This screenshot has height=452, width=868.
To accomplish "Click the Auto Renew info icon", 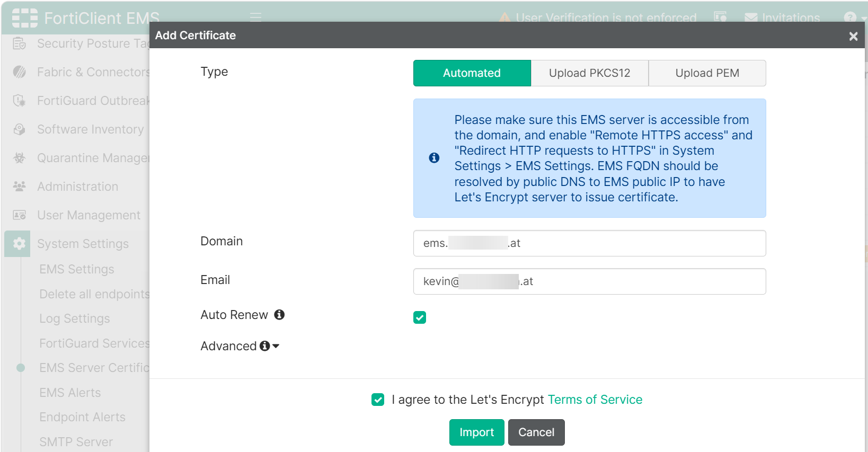I will (x=279, y=315).
